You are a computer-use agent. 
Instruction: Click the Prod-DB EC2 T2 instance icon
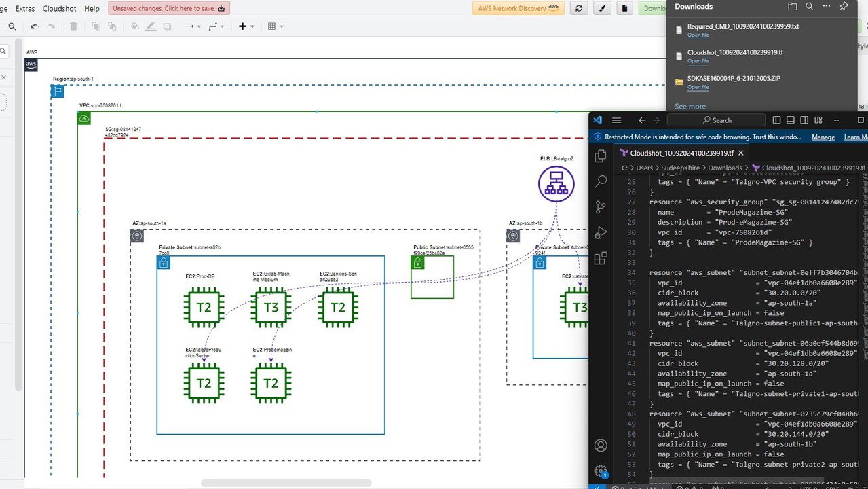(204, 308)
